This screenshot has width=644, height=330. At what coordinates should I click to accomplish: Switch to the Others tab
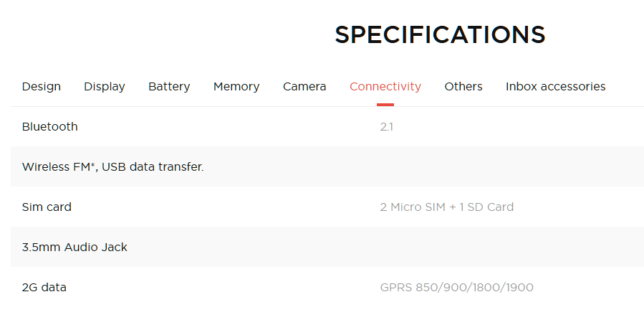(x=463, y=86)
